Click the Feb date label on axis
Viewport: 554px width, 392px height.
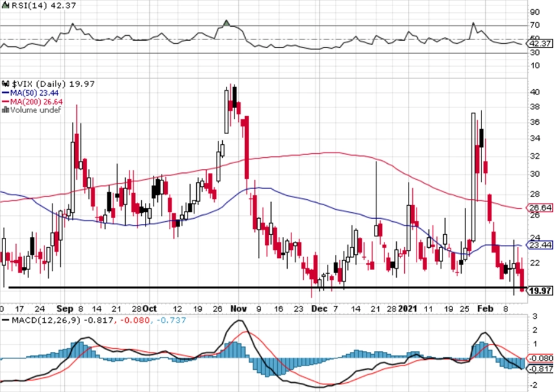[x=485, y=309]
